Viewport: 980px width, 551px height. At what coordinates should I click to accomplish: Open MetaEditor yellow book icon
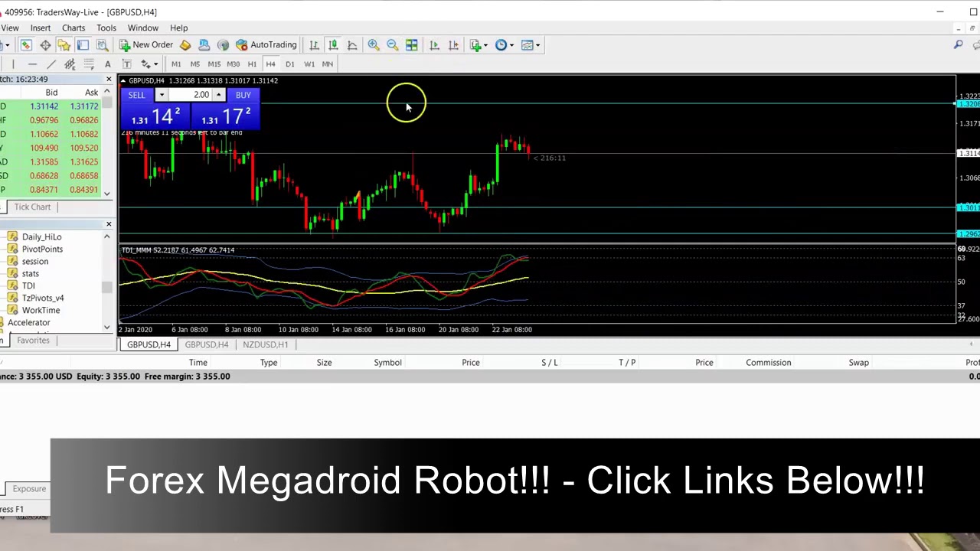[x=185, y=45]
